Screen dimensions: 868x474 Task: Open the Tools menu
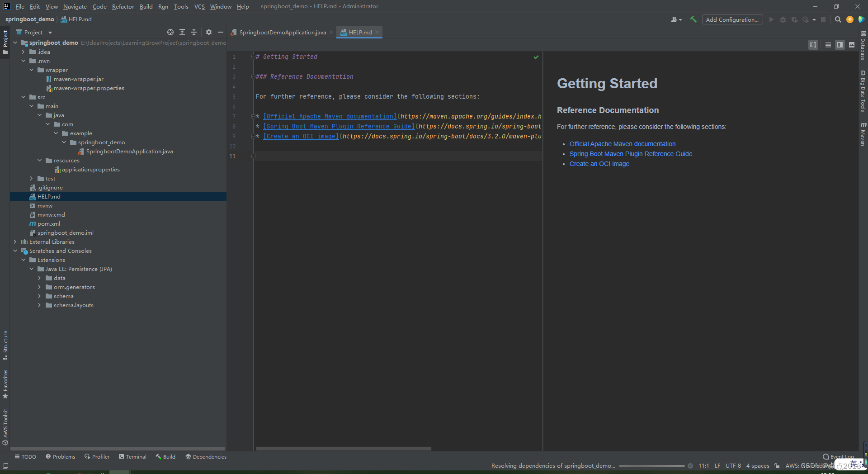point(181,6)
